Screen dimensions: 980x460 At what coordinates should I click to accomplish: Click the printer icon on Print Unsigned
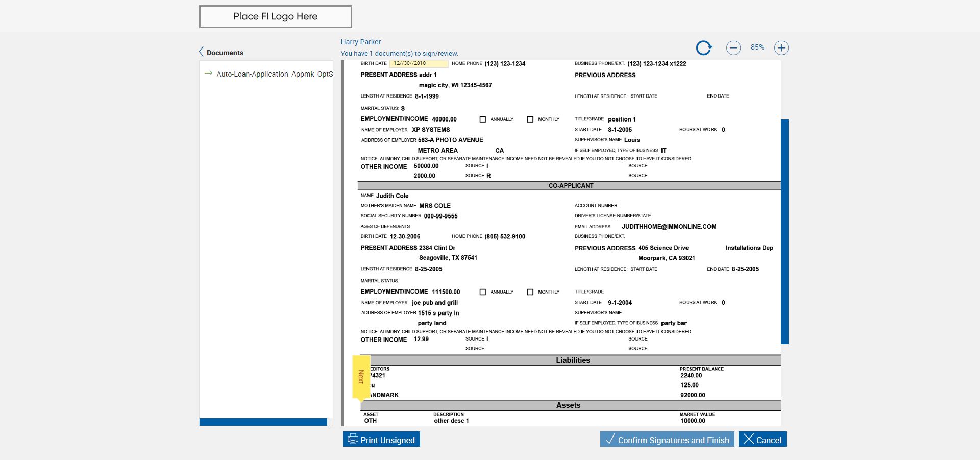pyautogui.click(x=353, y=439)
